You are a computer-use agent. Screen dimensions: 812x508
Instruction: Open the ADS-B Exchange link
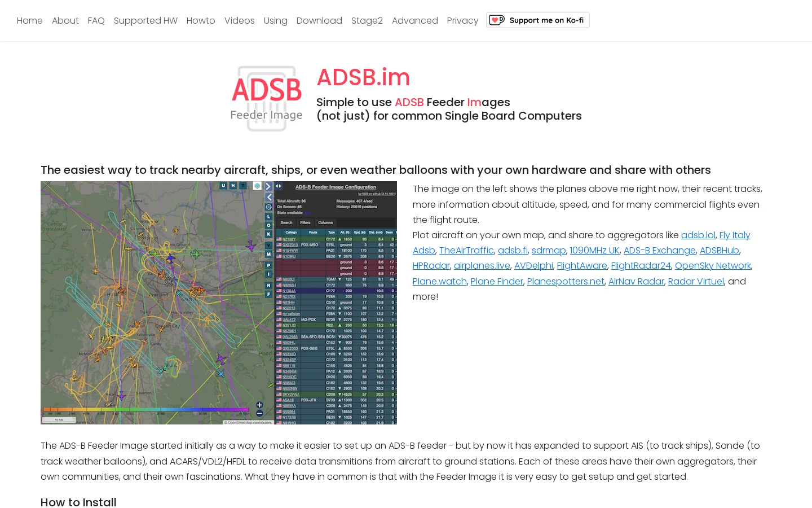660,250
